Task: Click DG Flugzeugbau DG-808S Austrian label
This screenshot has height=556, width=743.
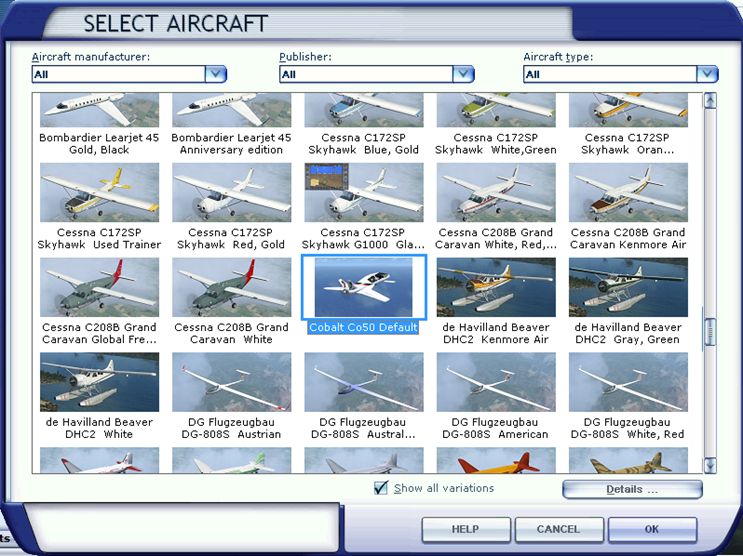Action: [x=231, y=428]
